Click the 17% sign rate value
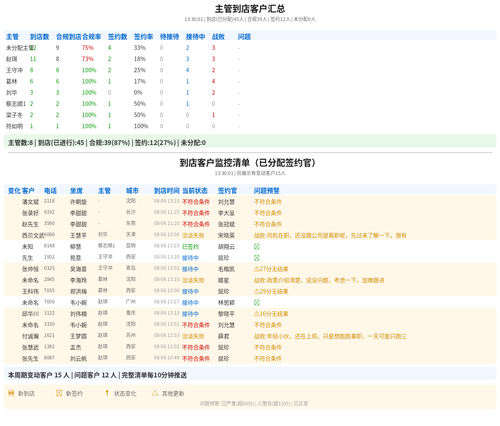 point(140,81)
